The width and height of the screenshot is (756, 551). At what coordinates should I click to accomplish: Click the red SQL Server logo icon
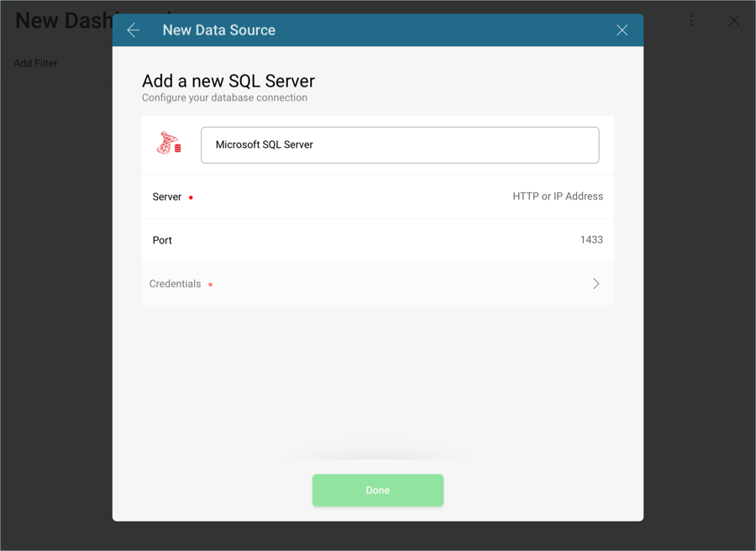tap(169, 143)
